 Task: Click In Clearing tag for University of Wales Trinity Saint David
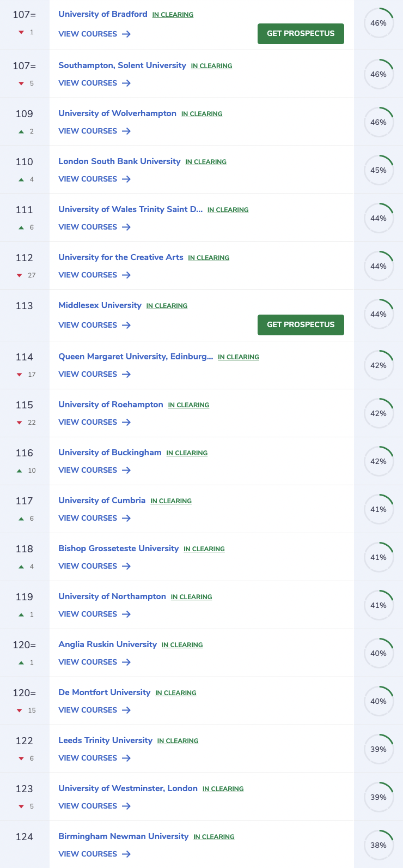tap(228, 210)
